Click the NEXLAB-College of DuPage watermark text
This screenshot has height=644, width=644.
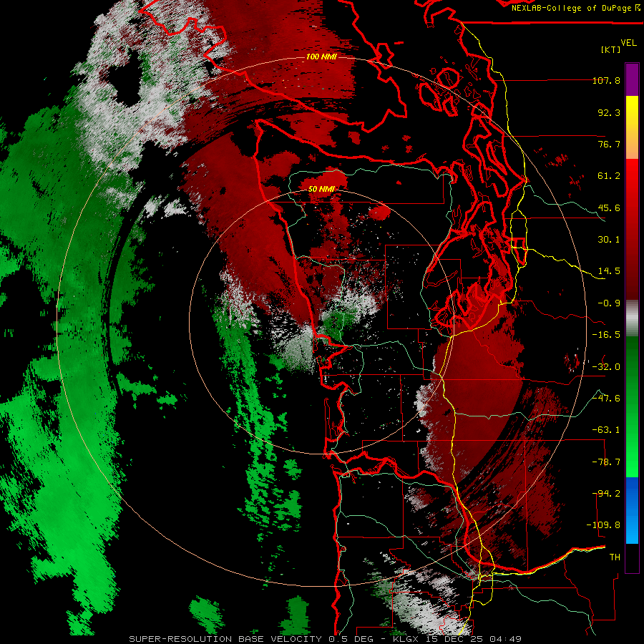[x=575, y=8]
